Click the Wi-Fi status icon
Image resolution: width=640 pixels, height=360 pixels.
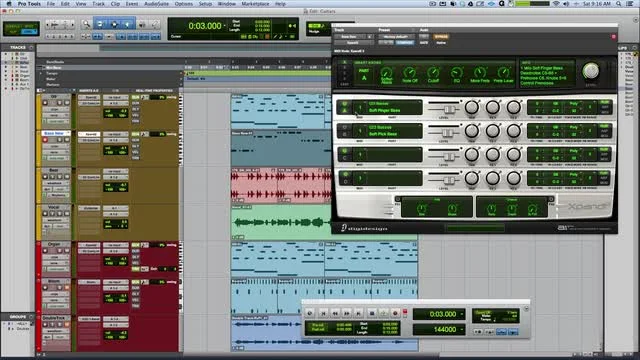pyautogui.click(x=556, y=4)
